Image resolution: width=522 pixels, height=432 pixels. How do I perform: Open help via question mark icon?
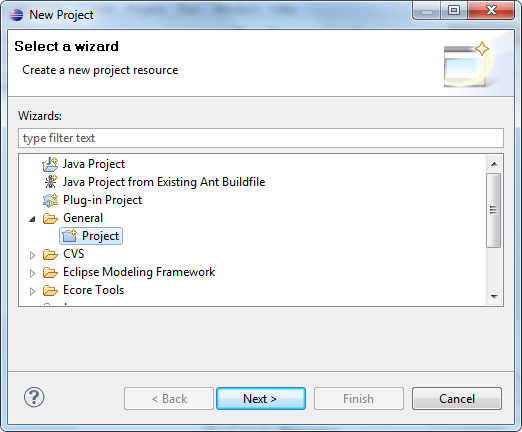pos(34,397)
